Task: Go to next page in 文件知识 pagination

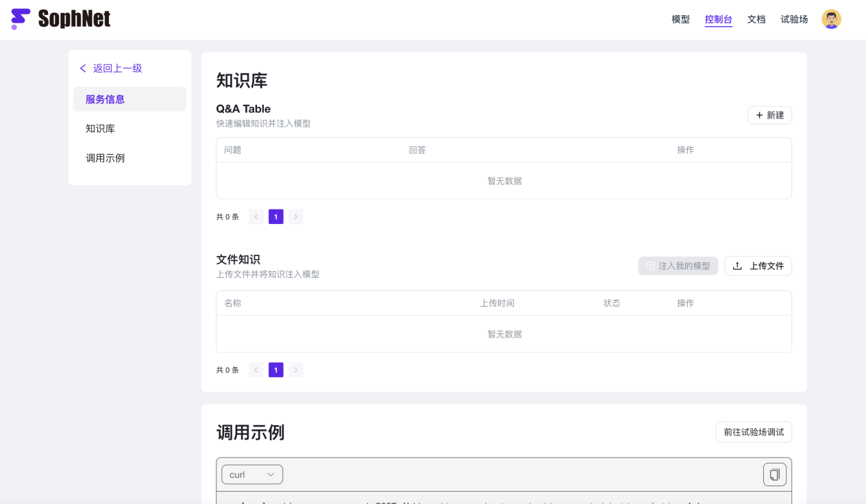Action: tap(295, 370)
